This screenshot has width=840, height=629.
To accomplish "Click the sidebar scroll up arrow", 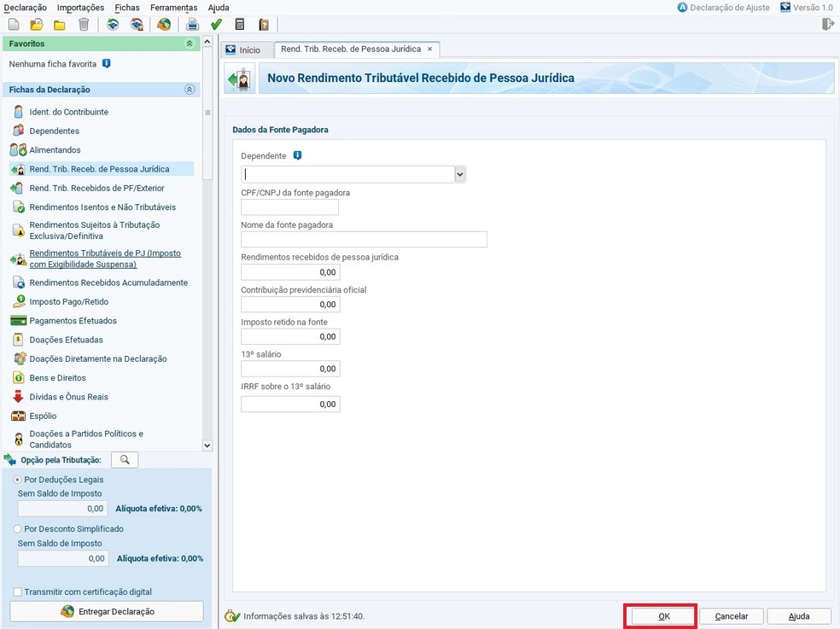I will (207, 41).
